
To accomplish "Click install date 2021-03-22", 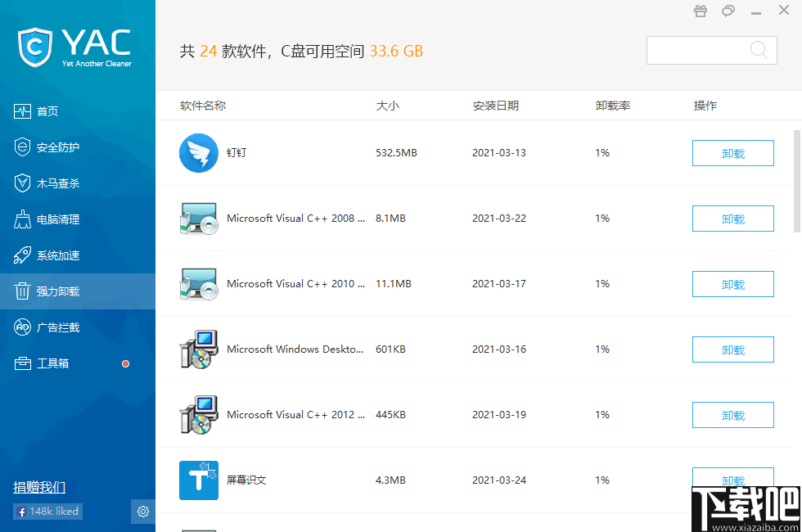I will point(499,219).
